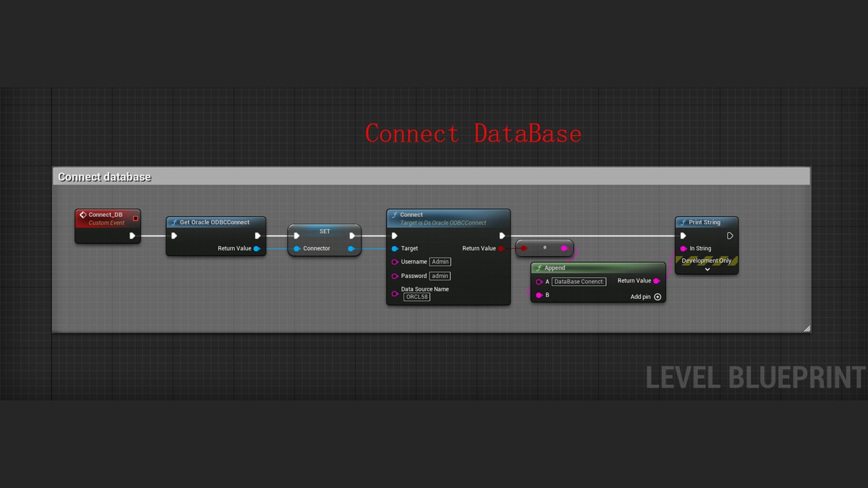
Task: Click Get Oracle ODBCConnect Return Value pin
Action: [257, 249]
